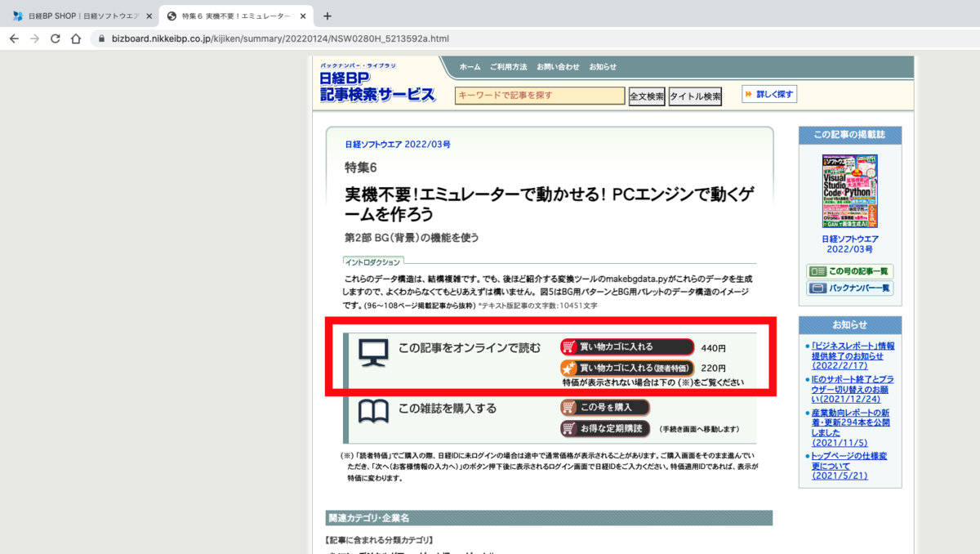Open the ホーム menu item
Viewport: 980px width, 554px height.
(x=470, y=67)
